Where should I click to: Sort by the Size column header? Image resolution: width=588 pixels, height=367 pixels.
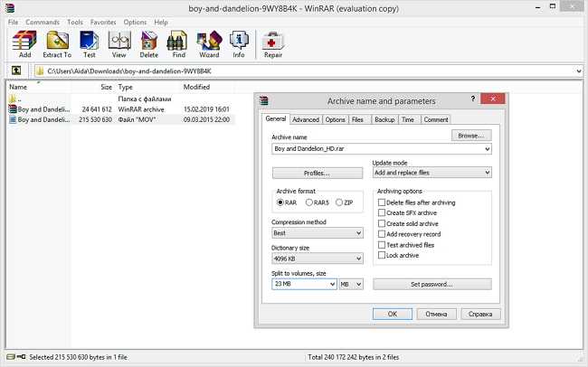click(x=106, y=87)
